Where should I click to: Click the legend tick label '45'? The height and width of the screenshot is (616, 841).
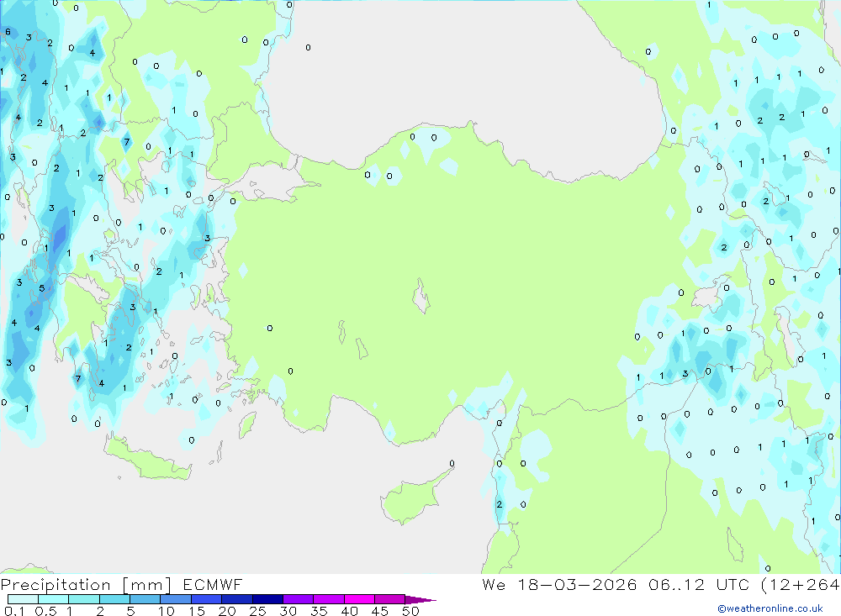[x=380, y=611]
